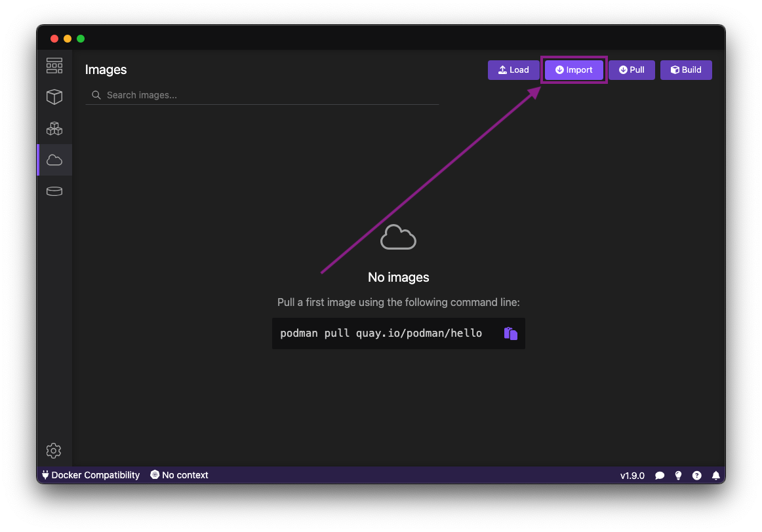The width and height of the screenshot is (762, 532).
Task: Open the Volumes section in the sidebar
Action: tap(54, 191)
